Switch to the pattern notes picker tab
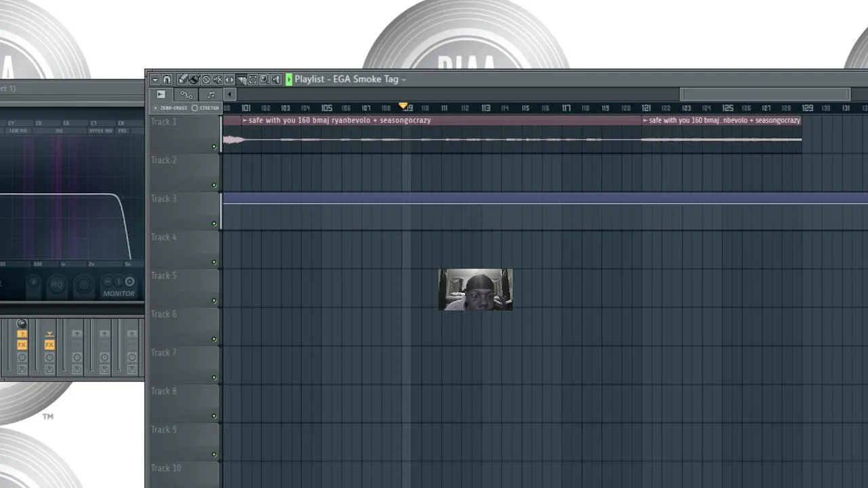868x488 pixels. tap(211, 94)
